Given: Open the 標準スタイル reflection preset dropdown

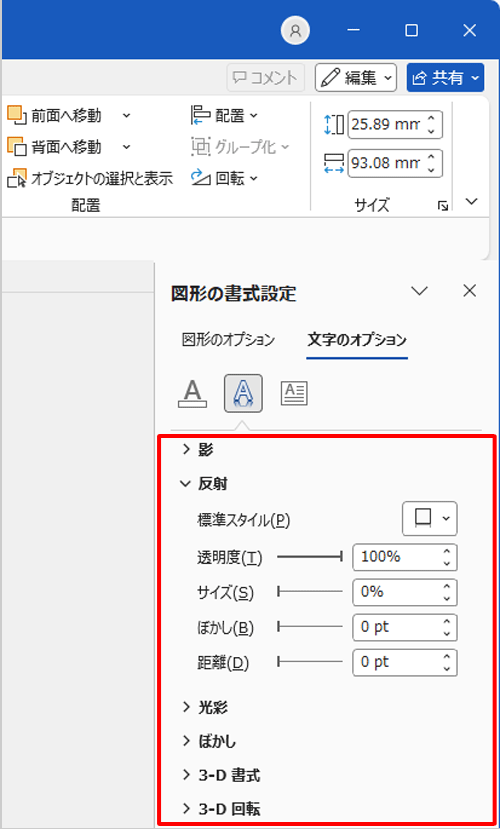Looking at the screenshot, I should click(430, 518).
